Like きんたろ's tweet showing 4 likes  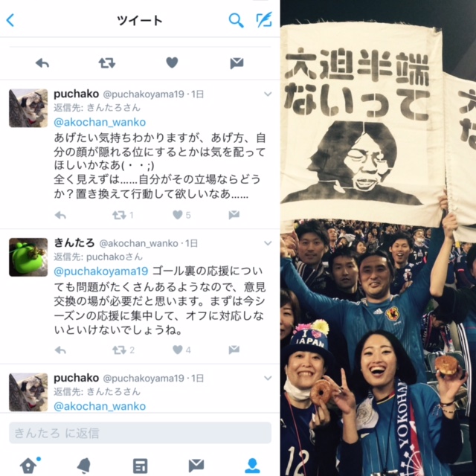coord(178,350)
